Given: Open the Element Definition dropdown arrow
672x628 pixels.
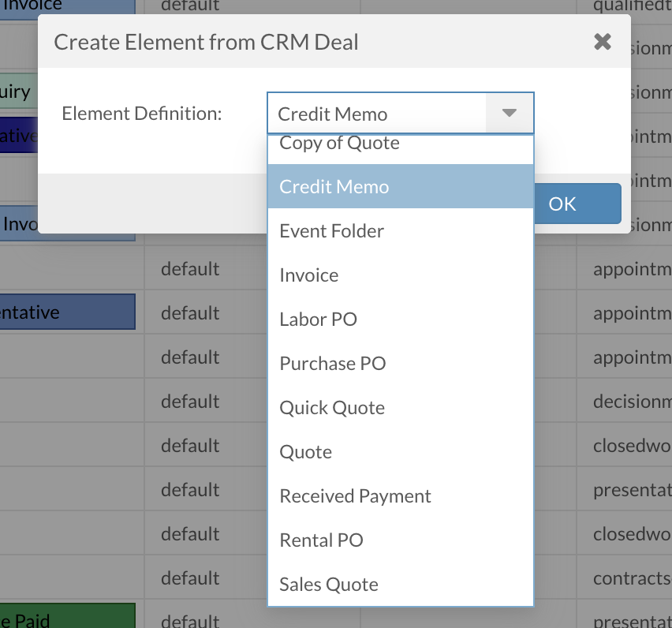Looking at the screenshot, I should coord(510,114).
